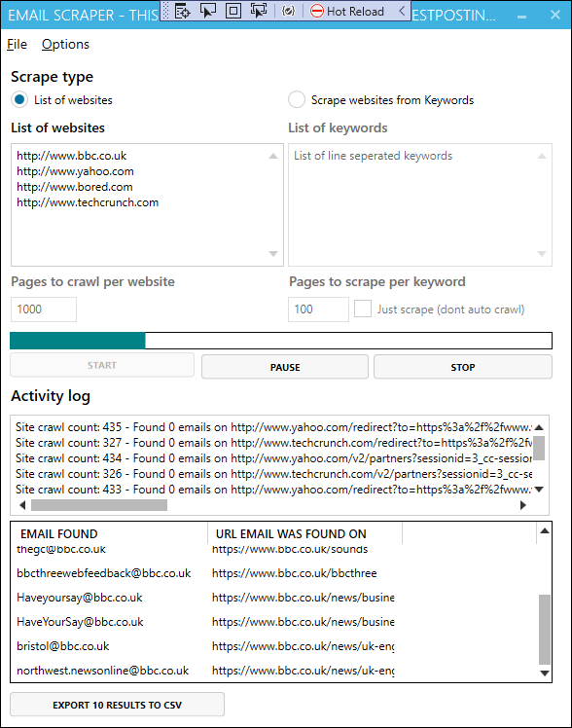The width and height of the screenshot is (572, 728).
Task: Click Track Focused Element icon
Action: 259,11
